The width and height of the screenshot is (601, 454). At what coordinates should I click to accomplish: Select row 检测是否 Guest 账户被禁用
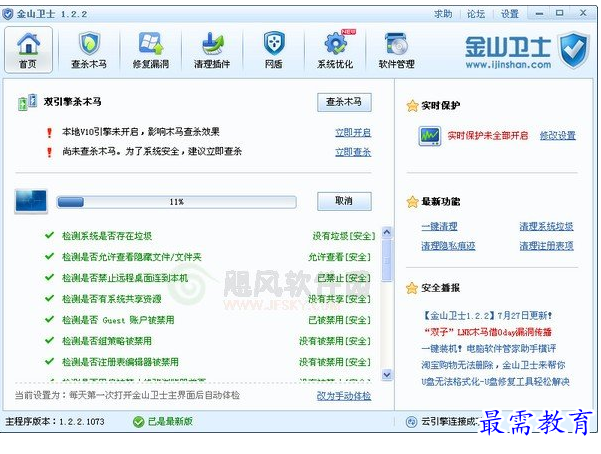pos(210,320)
